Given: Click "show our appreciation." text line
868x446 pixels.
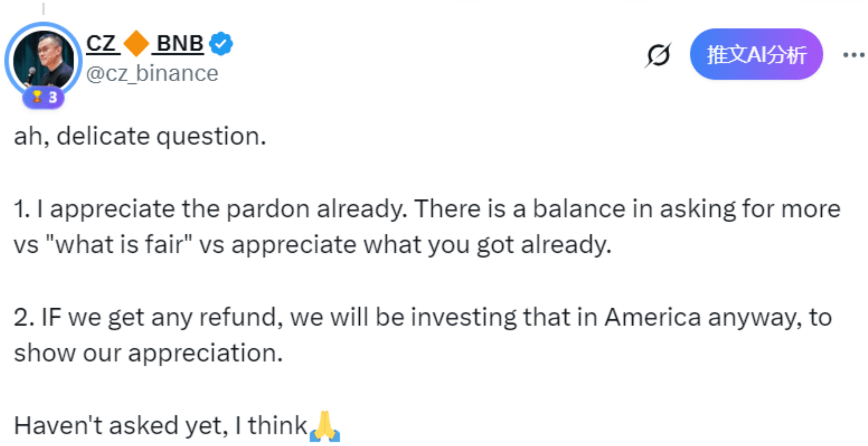Looking at the screenshot, I should pos(148,353).
